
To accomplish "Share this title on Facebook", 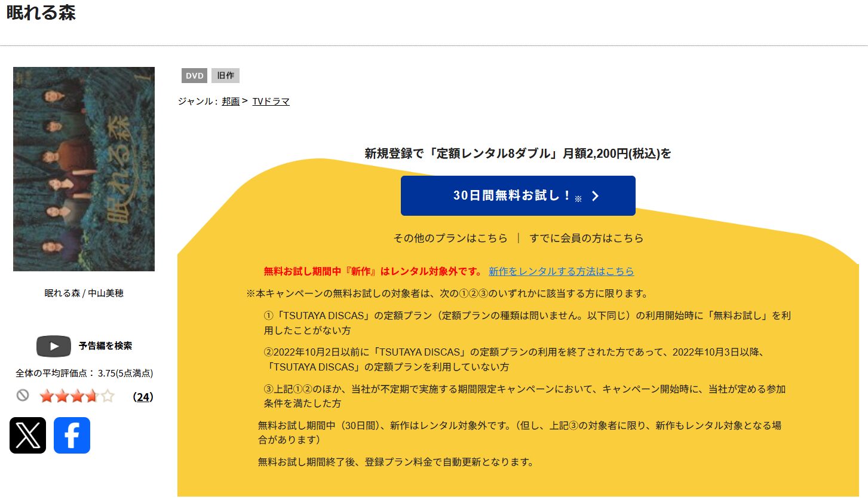I will coord(72,435).
